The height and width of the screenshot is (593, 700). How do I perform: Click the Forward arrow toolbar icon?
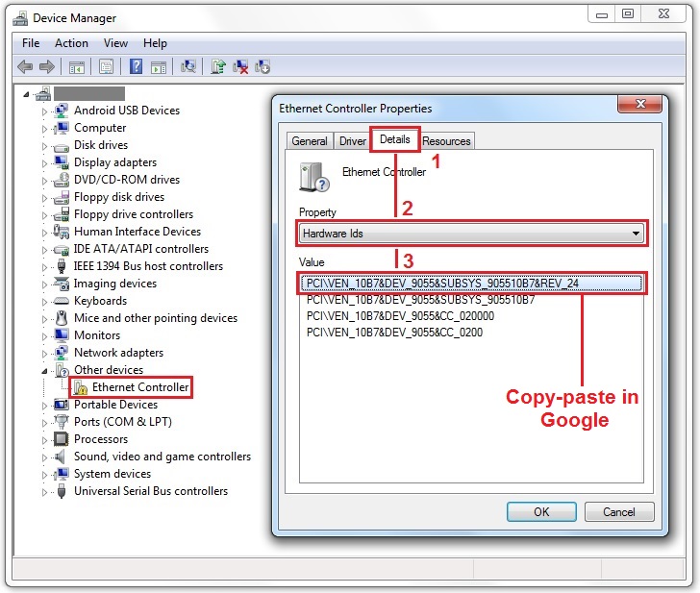pyautogui.click(x=47, y=67)
